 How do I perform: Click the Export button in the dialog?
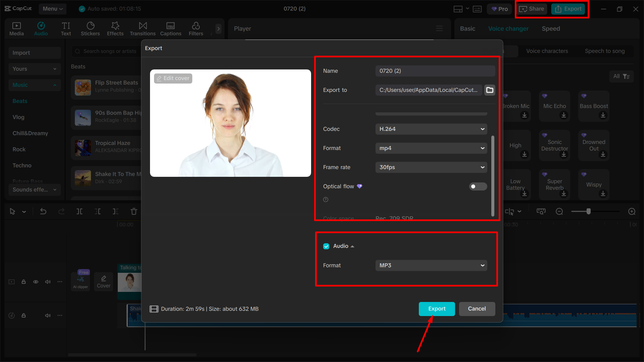(x=437, y=309)
